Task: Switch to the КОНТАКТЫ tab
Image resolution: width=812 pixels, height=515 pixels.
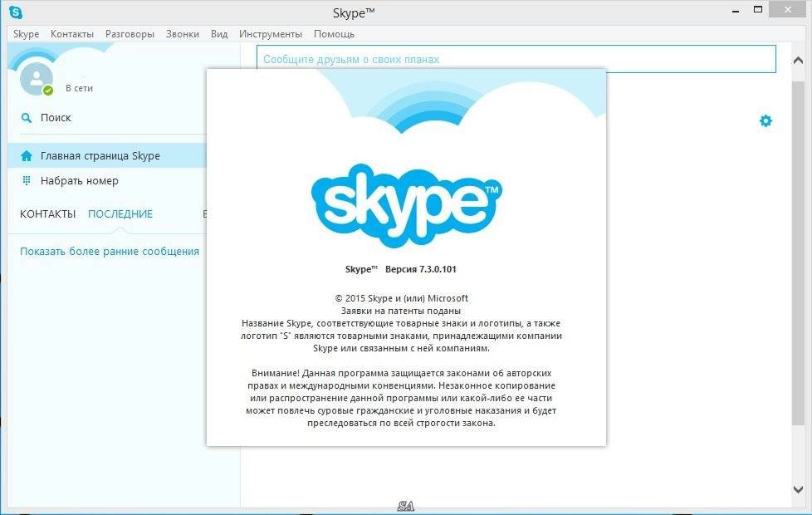Action: [47, 214]
